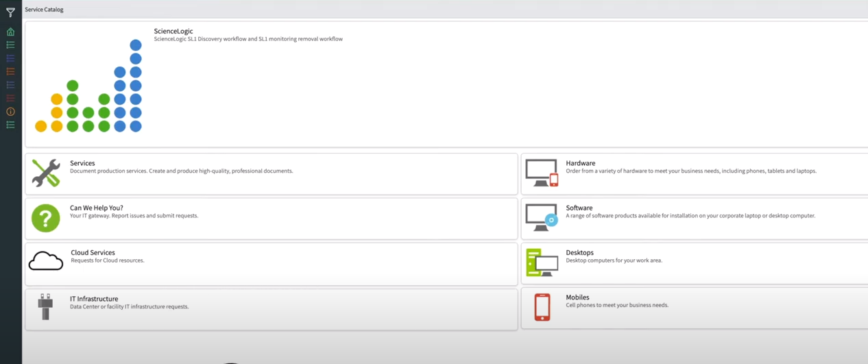
Task: Click the Software monitor with disc icon
Action: coord(542,217)
